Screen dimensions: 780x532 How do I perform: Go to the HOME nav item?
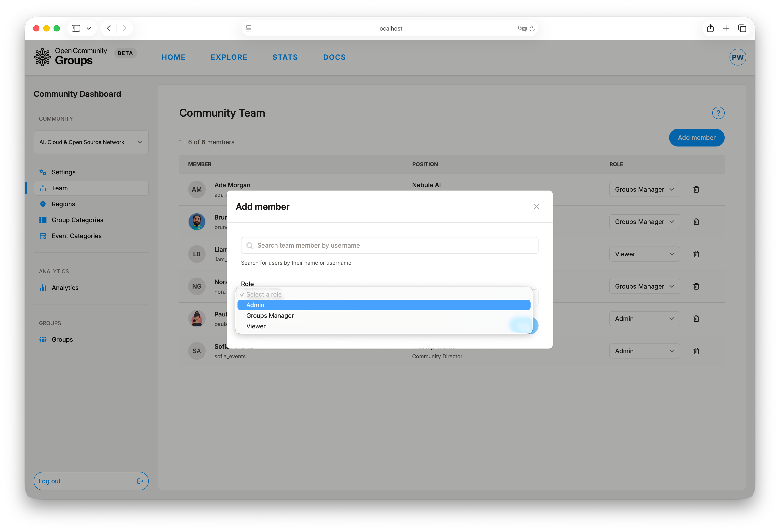point(173,57)
